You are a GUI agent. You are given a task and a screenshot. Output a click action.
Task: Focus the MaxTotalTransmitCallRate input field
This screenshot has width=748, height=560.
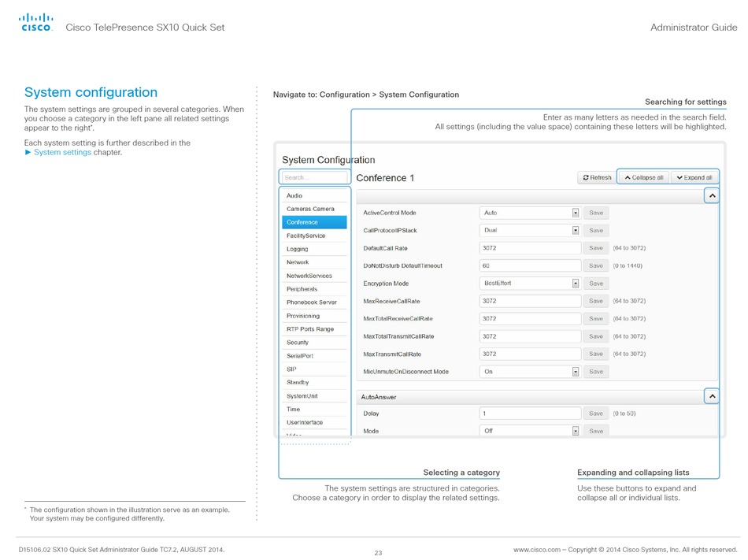(x=530, y=336)
